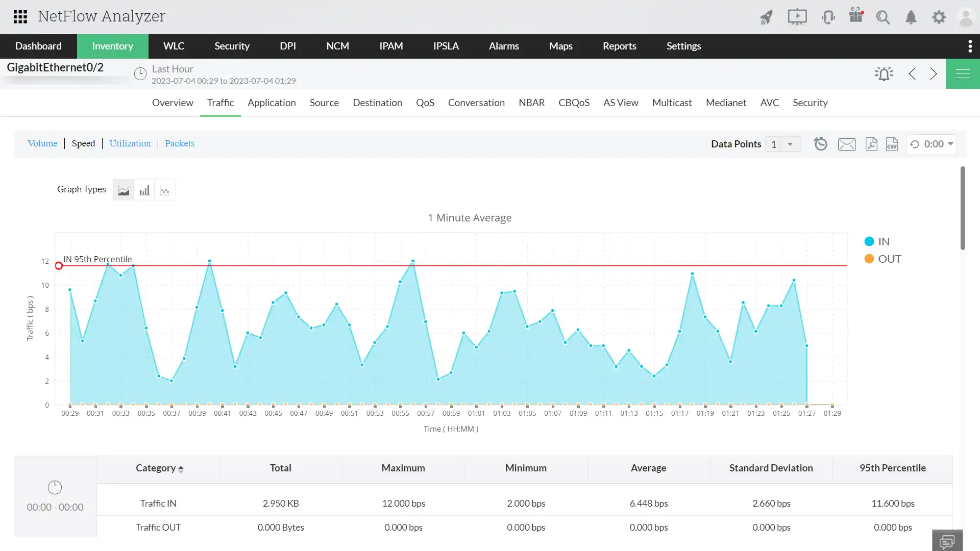
Task: Open the green hamburger menu button
Action: (x=963, y=74)
